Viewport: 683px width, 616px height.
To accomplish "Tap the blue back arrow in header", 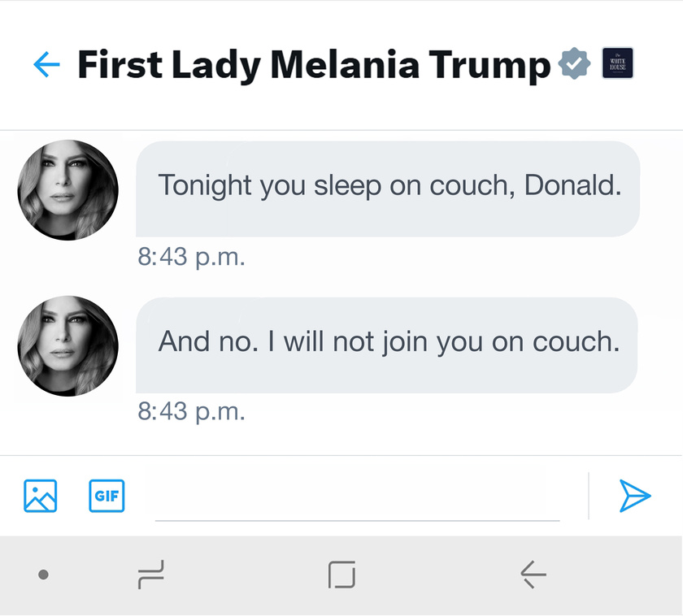I will point(47,64).
